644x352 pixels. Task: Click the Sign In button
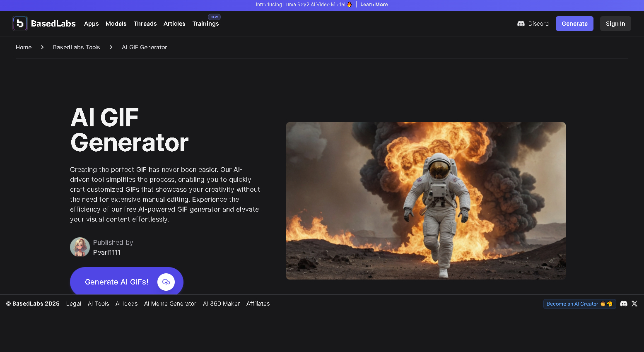(x=615, y=24)
